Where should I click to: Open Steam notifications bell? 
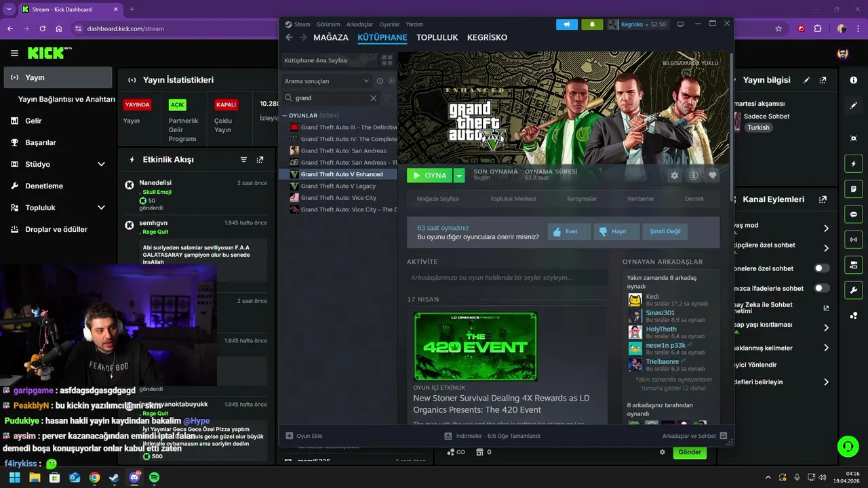tap(592, 24)
